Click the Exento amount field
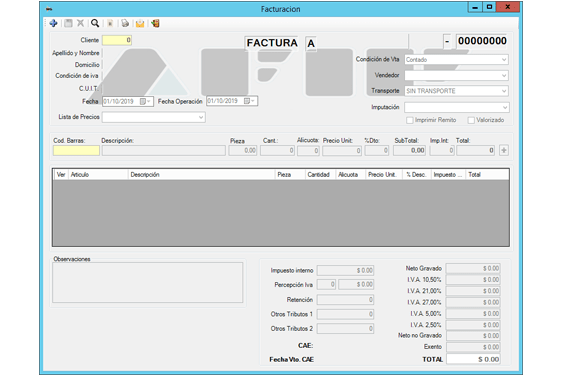 tap(473, 347)
